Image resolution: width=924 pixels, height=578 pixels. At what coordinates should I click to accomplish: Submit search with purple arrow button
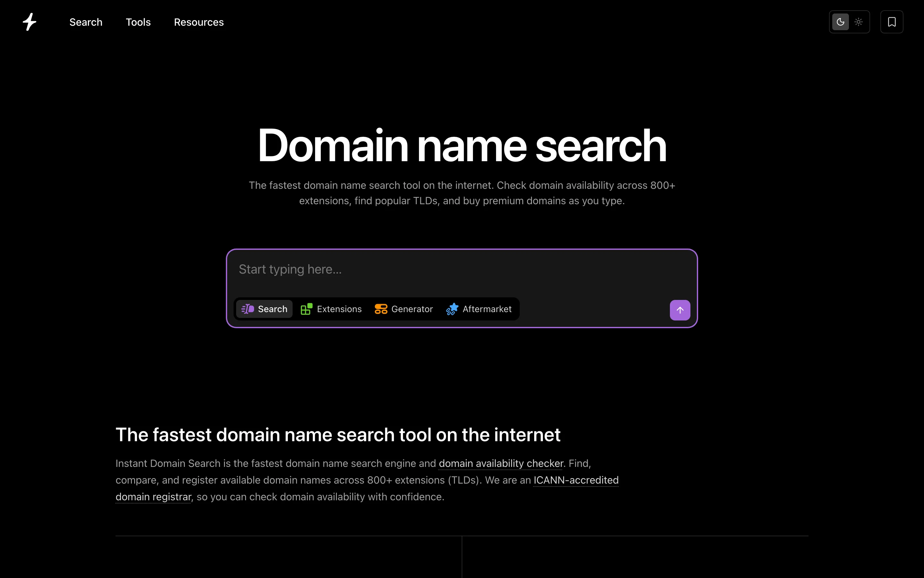(680, 310)
